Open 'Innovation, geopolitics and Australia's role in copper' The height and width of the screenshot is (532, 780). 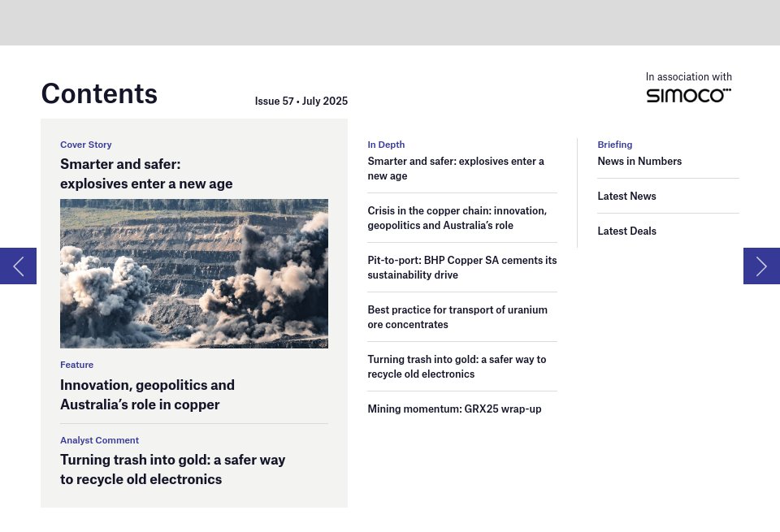147,395
